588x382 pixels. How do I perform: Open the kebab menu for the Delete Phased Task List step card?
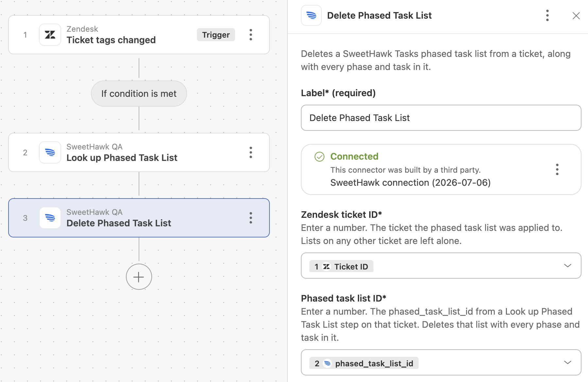click(251, 218)
